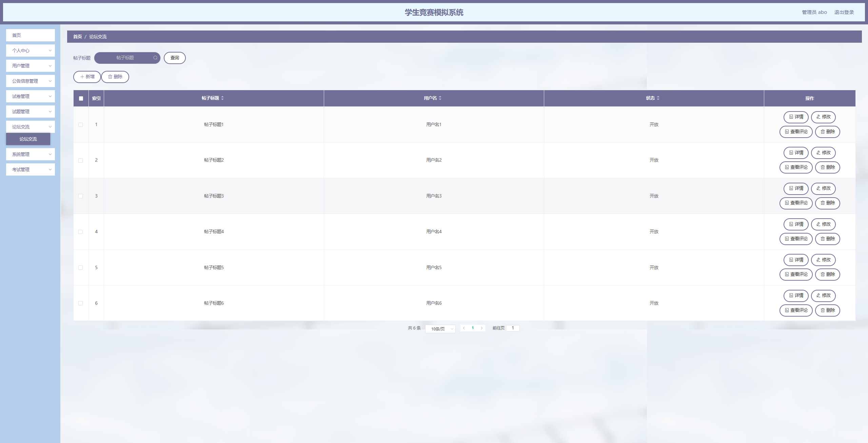Check the checkbox for row 1
The height and width of the screenshot is (443, 868).
click(81, 125)
